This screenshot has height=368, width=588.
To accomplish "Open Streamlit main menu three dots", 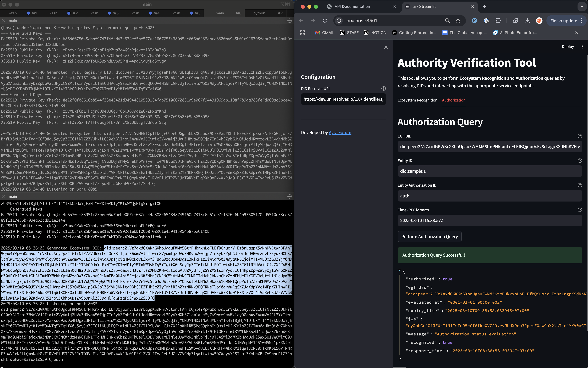I will 582,46.
